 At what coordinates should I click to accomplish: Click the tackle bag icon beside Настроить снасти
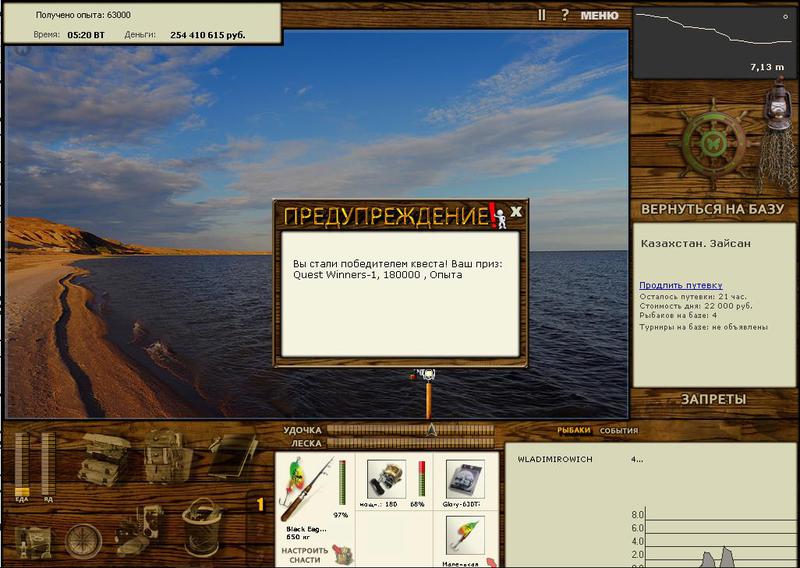click(343, 555)
